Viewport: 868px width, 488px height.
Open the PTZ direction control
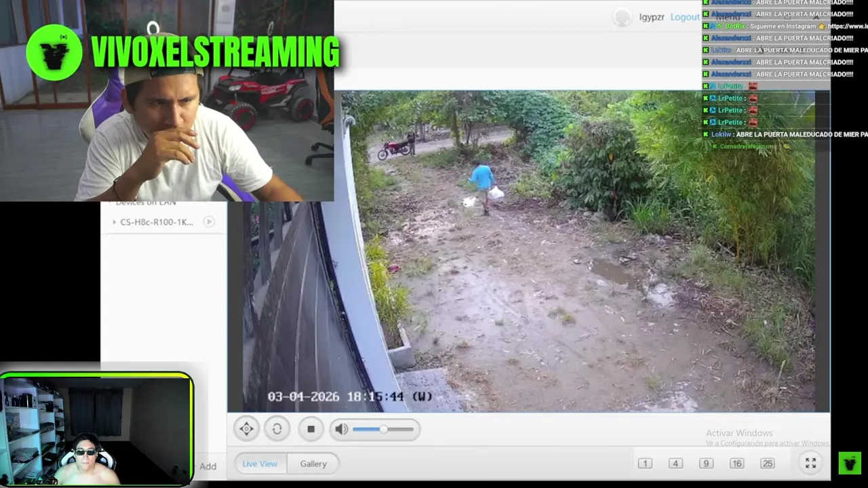[247, 428]
